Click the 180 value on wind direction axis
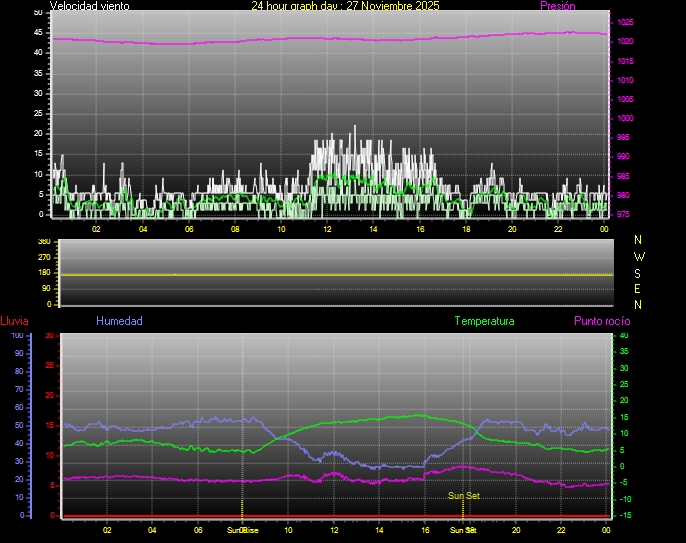 (x=43, y=273)
